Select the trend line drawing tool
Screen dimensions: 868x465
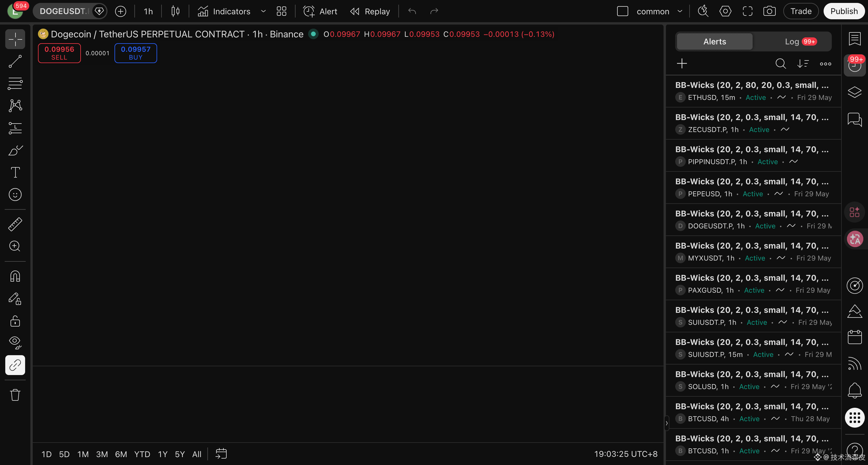coord(15,61)
